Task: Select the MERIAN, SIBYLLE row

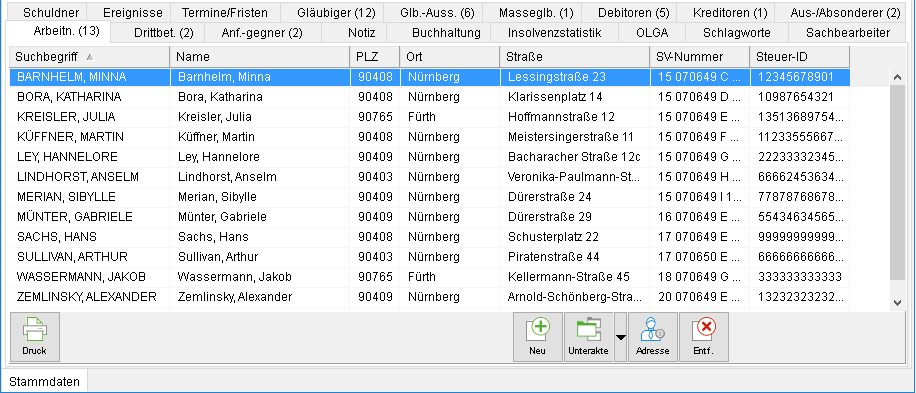Action: click(x=429, y=197)
